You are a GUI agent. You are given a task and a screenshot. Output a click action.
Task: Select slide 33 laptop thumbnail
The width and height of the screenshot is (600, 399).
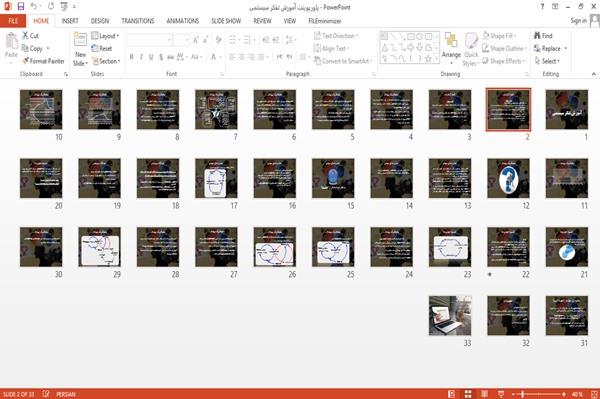[x=450, y=316]
